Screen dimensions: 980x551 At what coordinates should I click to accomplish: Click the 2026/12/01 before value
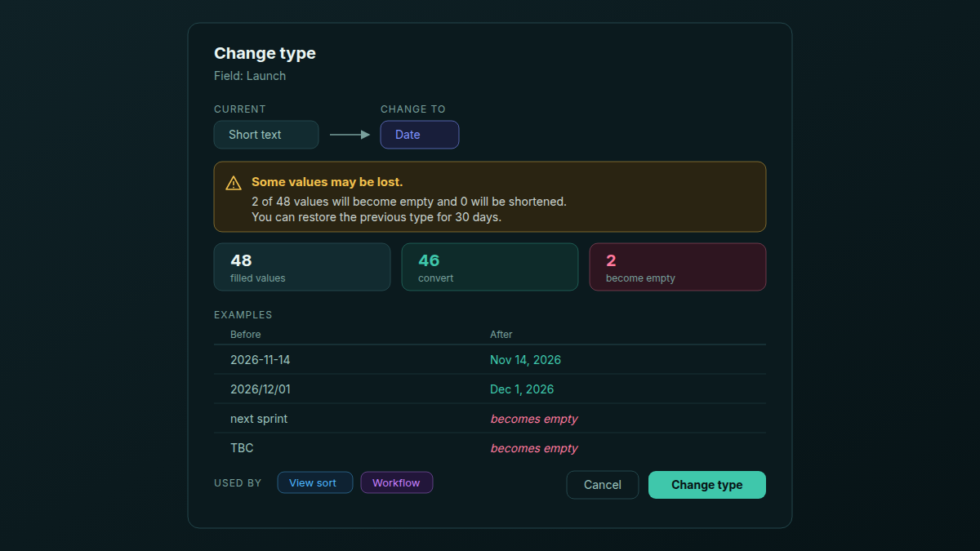pyautogui.click(x=261, y=389)
